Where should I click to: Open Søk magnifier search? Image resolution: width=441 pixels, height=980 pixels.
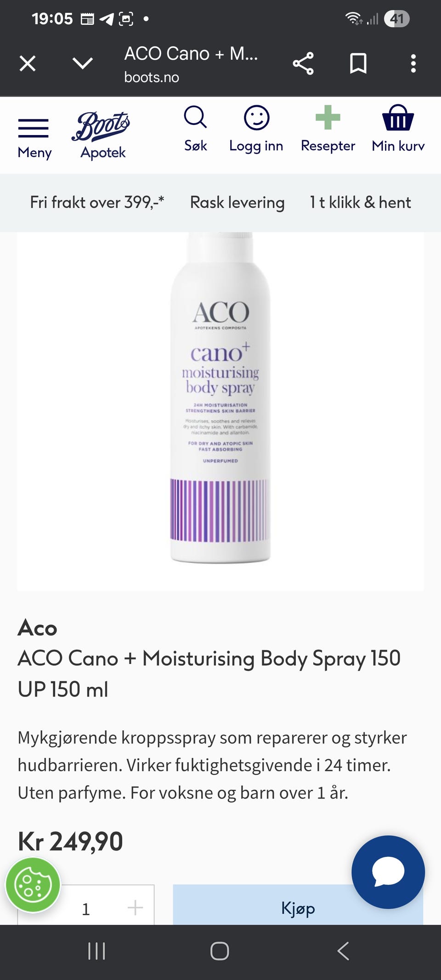[195, 129]
